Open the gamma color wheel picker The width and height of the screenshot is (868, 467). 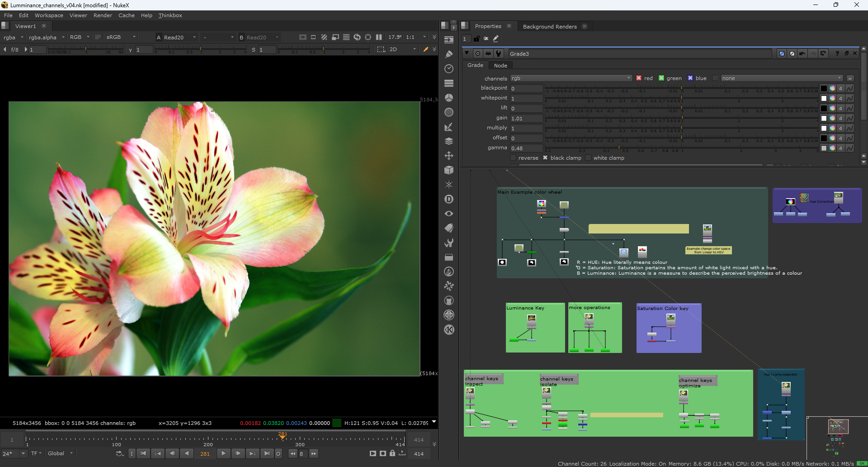[x=832, y=148]
